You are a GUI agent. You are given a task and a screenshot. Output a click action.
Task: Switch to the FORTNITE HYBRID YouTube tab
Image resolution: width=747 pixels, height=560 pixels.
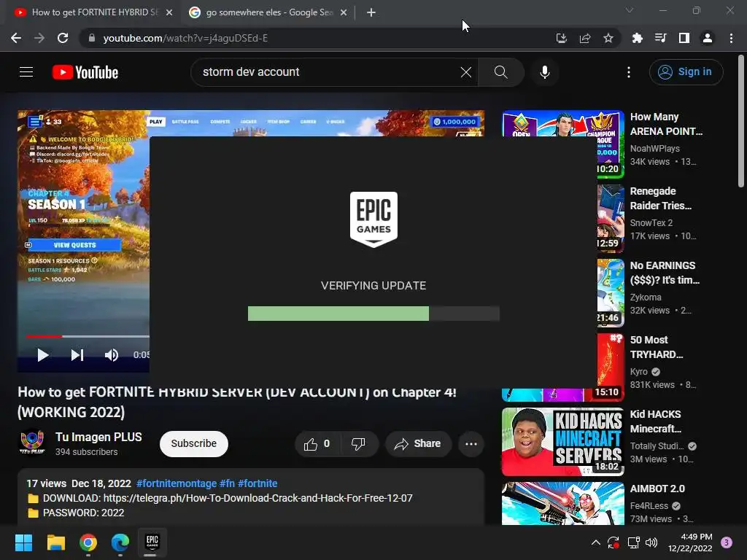point(94,12)
